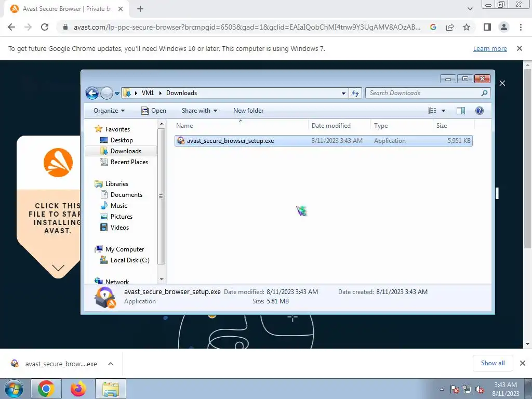This screenshot has height=399, width=532.
Task: Close the Avast Secure Browser tab
Action: click(120, 9)
